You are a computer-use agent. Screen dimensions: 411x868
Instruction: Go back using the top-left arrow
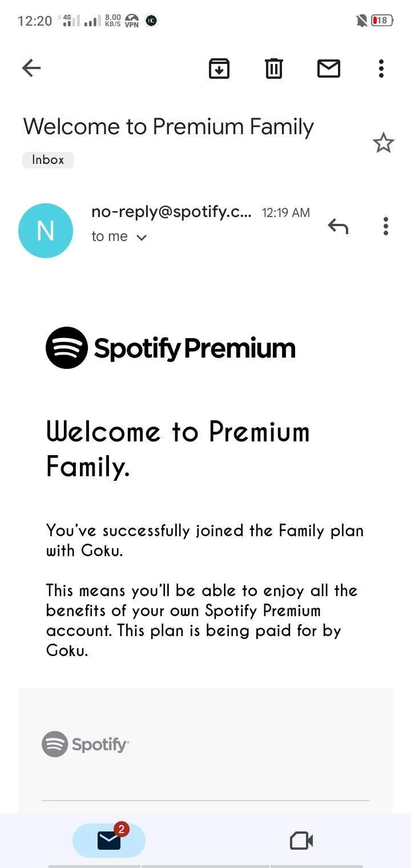31,69
